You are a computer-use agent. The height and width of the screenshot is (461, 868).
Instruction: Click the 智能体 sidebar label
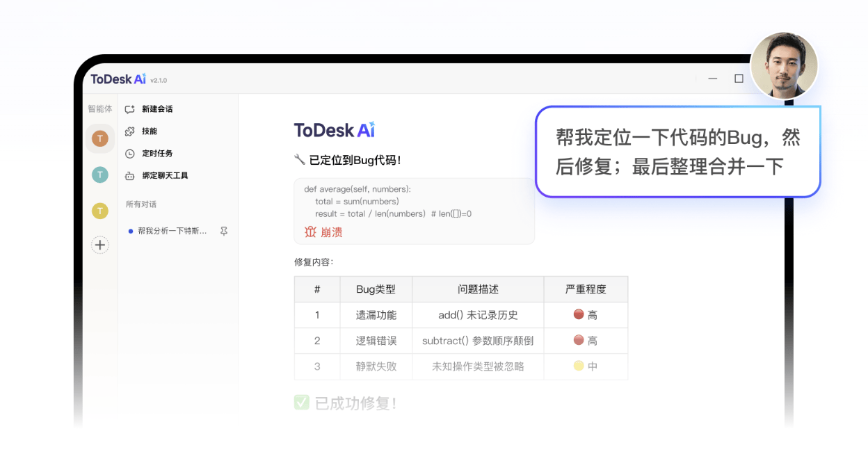(x=99, y=109)
